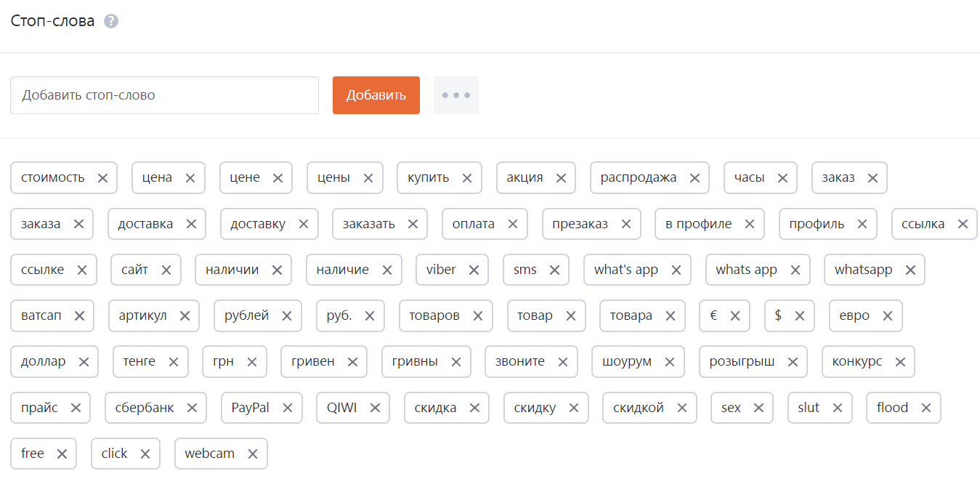Remove the QIWI stop-word tag
980x479 pixels.
pyautogui.click(x=375, y=408)
